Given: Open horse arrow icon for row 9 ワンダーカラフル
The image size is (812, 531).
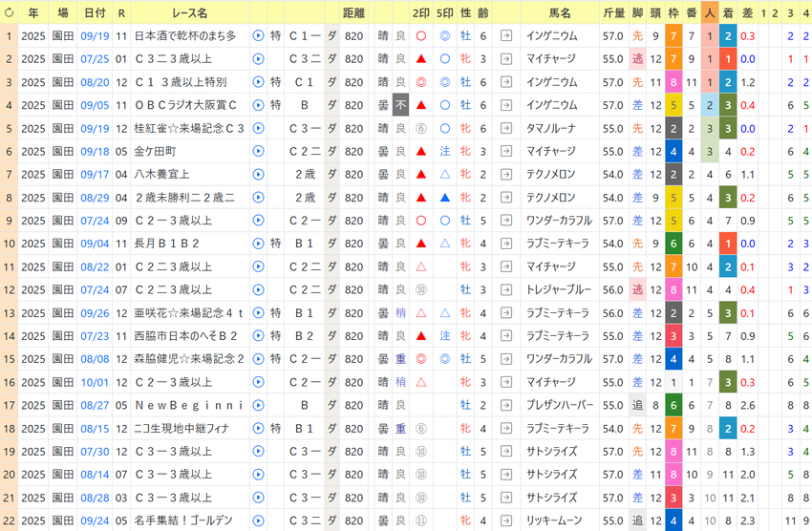Looking at the screenshot, I should pyautogui.click(x=506, y=221).
